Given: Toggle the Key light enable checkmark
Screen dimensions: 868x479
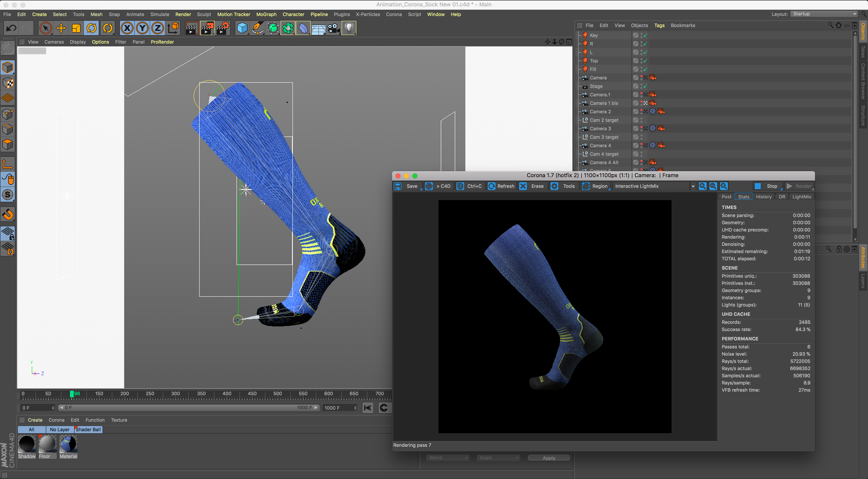Looking at the screenshot, I should click(x=645, y=35).
